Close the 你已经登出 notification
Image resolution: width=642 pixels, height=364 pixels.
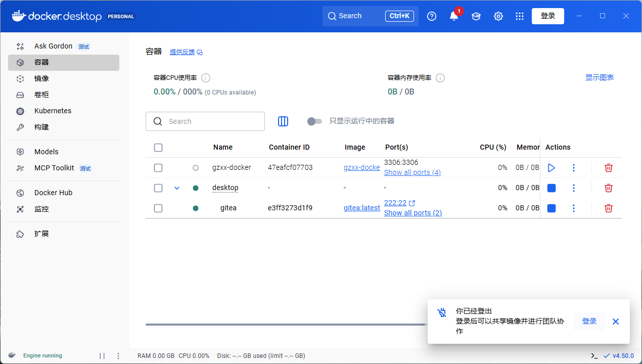coord(616,322)
